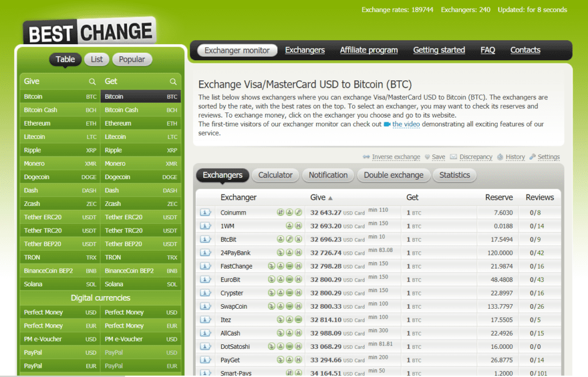Select the Exchanger monitor navigation button
588x377 pixels.
[237, 50]
